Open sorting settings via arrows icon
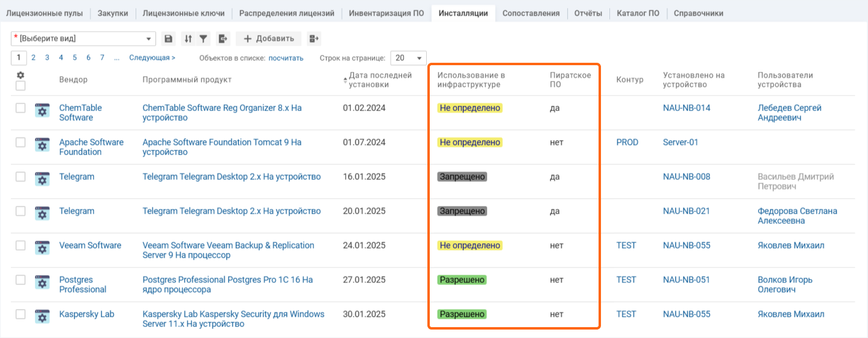The height and width of the screenshot is (338, 868). (188, 39)
